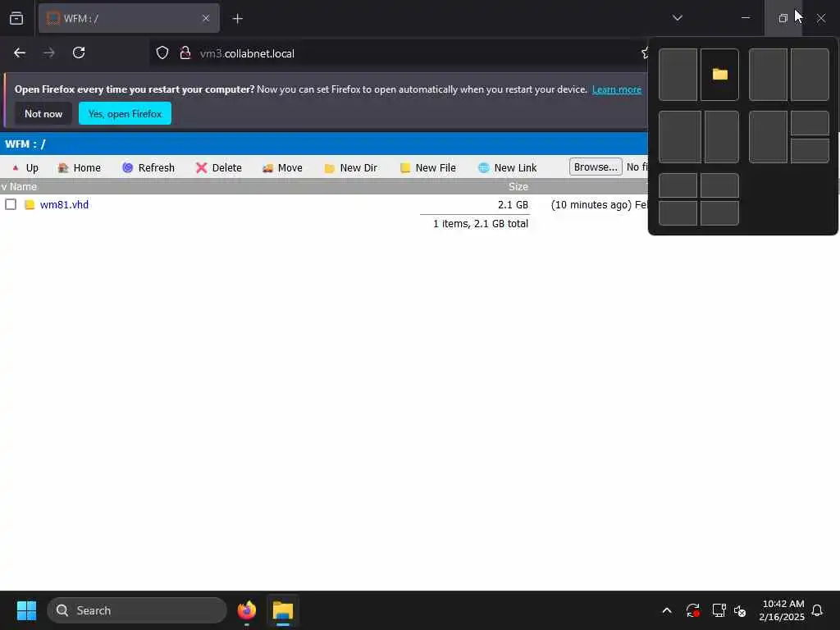Open the notifications bell icon
This screenshot has width=840, height=630.
click(817, 610)
